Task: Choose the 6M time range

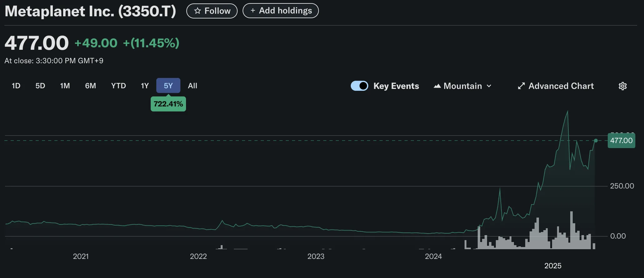Action: click(x=90, y=86)
